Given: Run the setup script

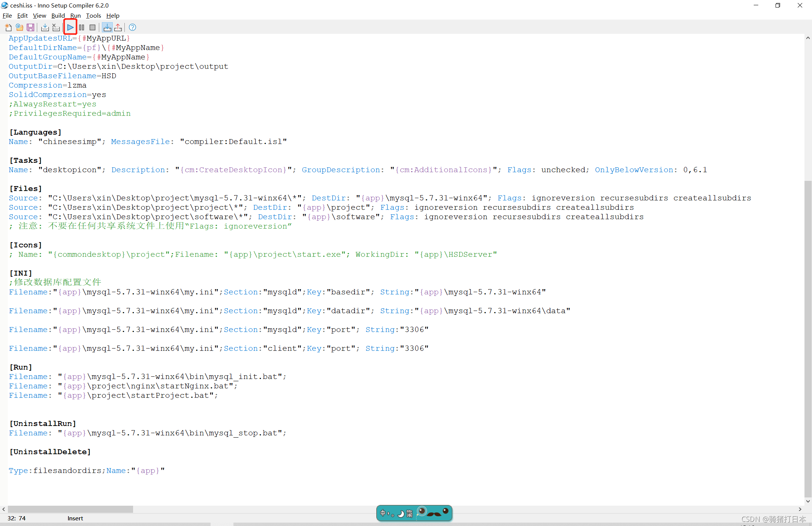Looking at the screenshot, I should click(70, 27).
